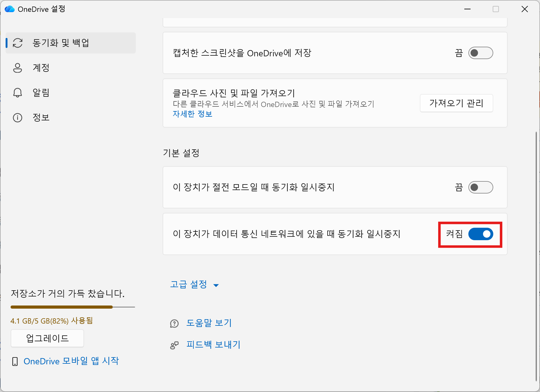Close the OneDrive 설정 window
The image size is (540, 392).
[x=525, y=9]
